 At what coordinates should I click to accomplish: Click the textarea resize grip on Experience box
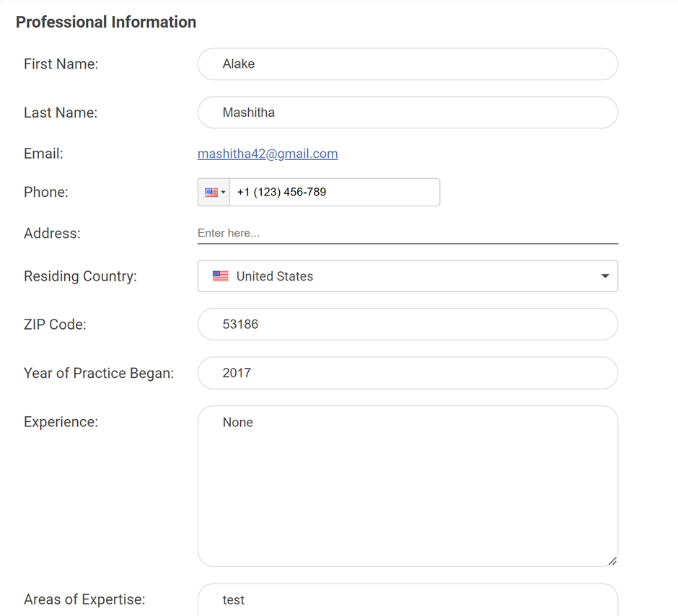612,560
